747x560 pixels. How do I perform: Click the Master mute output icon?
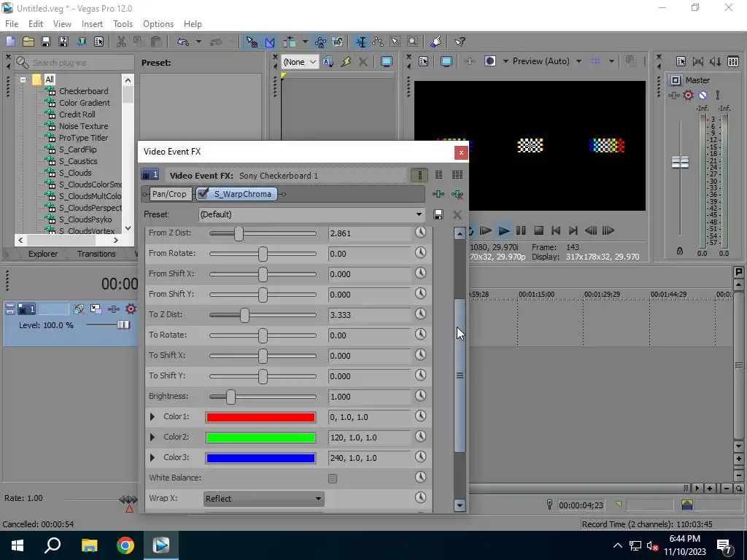pos(703,96)
